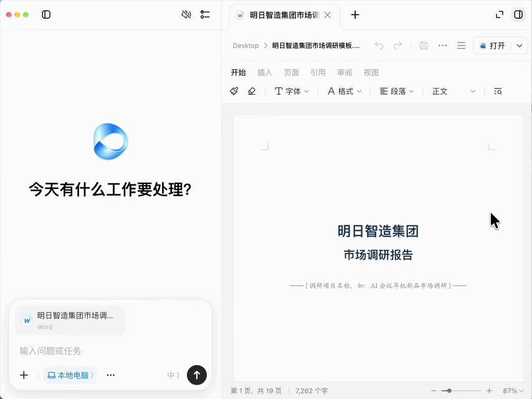
Task: Select the format painter brush icon
Action: [234, 91]
